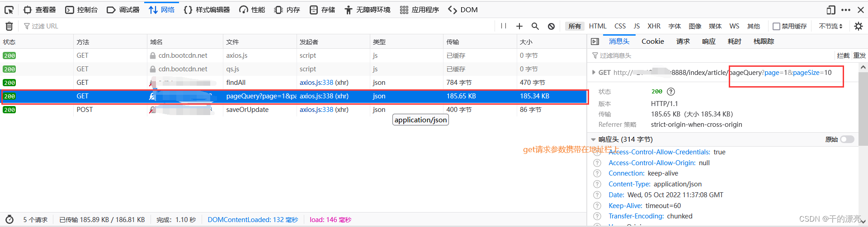Image resolution: width=868 pixels, height=227 pixels.
Task: Switch to the 响应 response tab
Action: (709, 42)
